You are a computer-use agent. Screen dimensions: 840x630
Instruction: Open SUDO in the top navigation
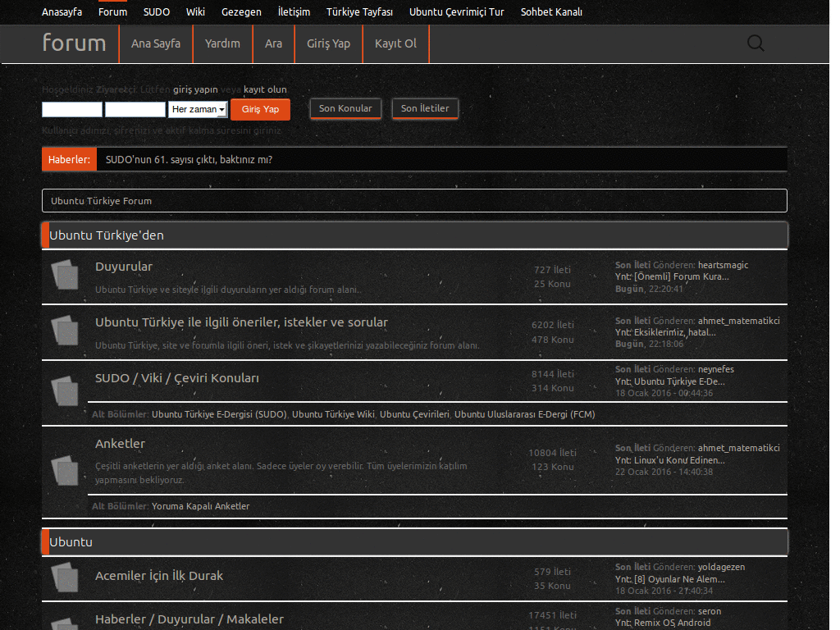tap(157, 11)
